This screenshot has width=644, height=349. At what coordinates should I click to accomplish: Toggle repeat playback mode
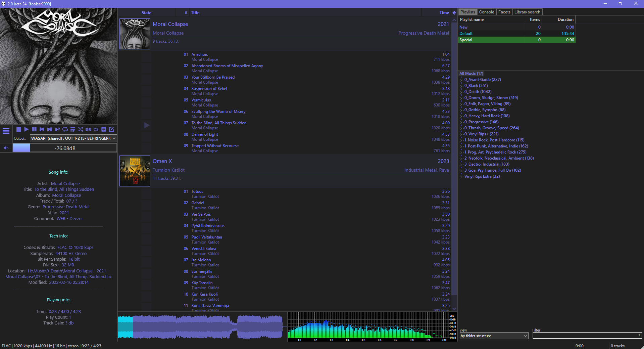[65, 129]
